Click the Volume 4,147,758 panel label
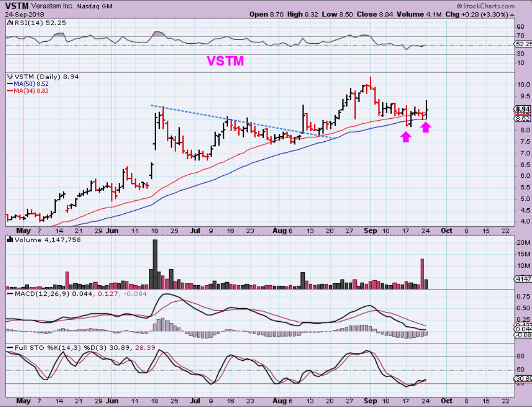The width and height of the screenshot is (532, 407). pos(47,240)
